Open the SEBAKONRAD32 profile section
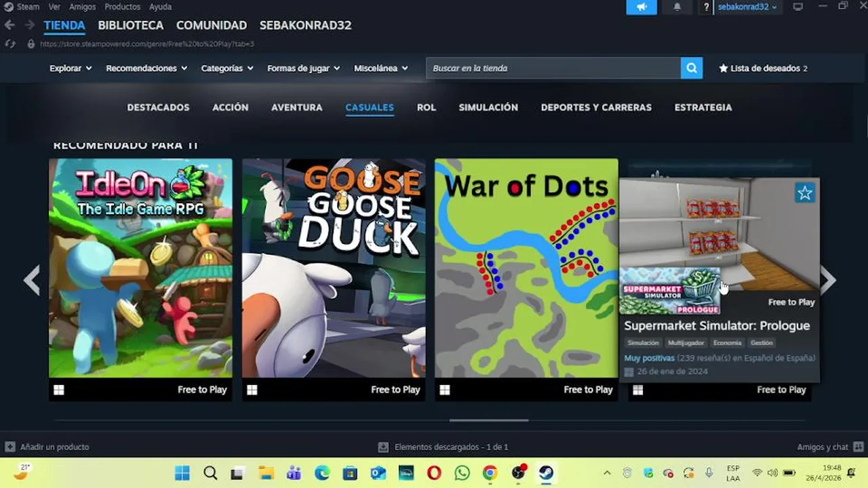Viewport: 868px width, 488px height. pyautogui.click(x=305, y=25)
